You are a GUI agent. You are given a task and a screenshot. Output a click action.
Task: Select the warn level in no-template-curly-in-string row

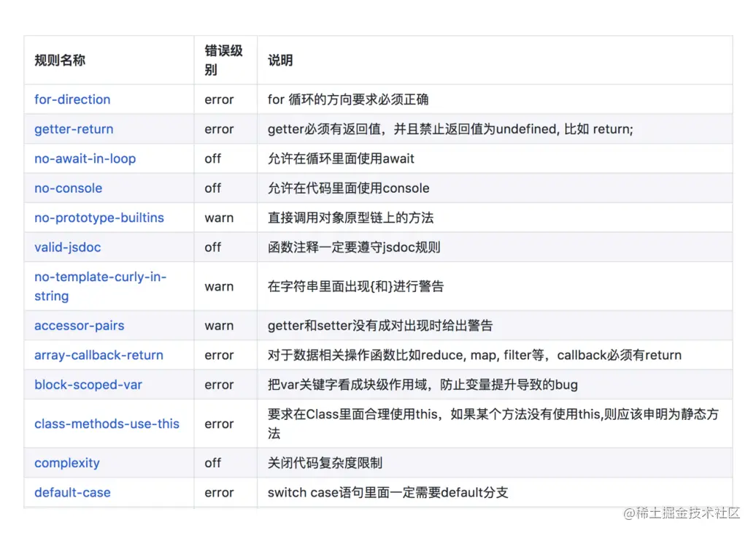click(219, 286)
